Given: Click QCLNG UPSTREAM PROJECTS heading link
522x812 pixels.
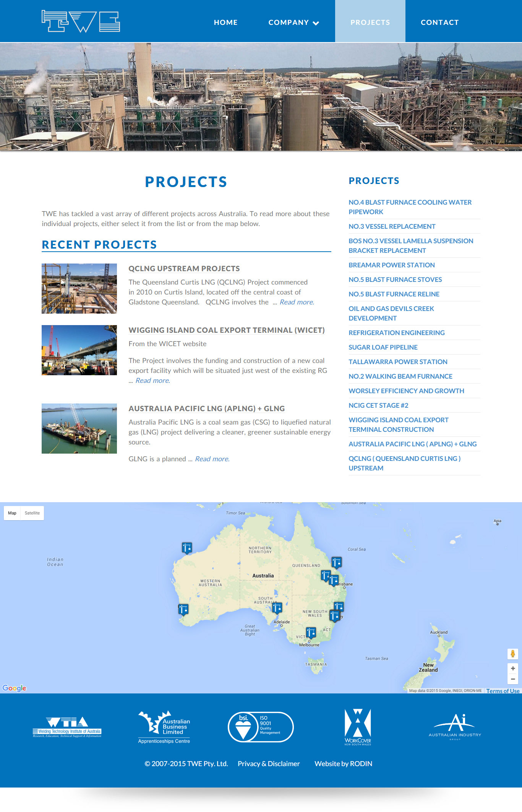Looking at the screenshot, I should coord(184,268).
